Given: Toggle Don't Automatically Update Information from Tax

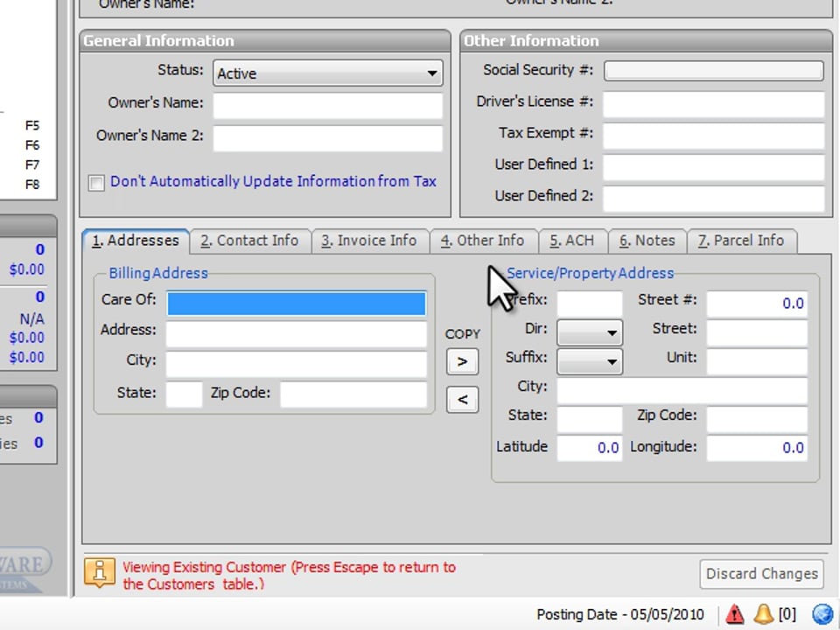Looking at the screenshot, I should (x=96, y=183).
